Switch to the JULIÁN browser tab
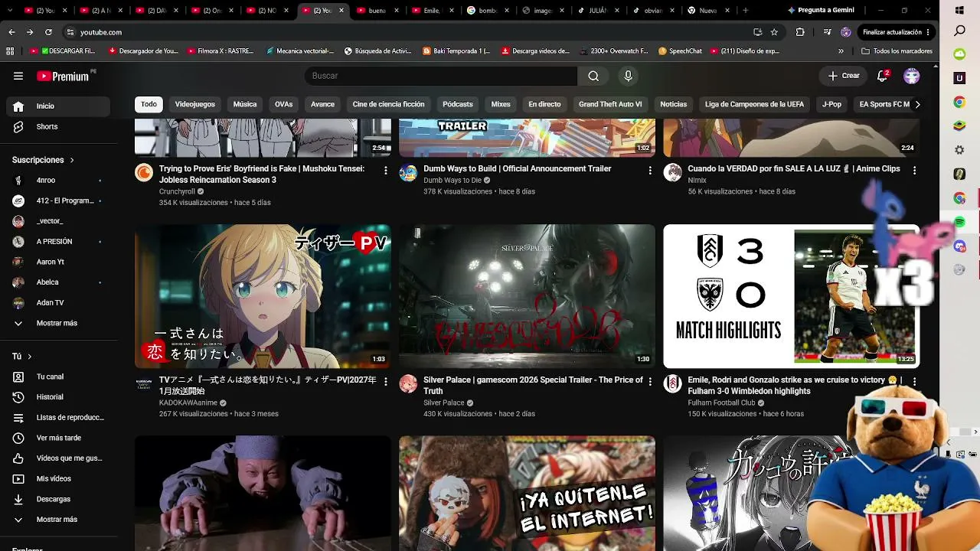 (597, 11)
